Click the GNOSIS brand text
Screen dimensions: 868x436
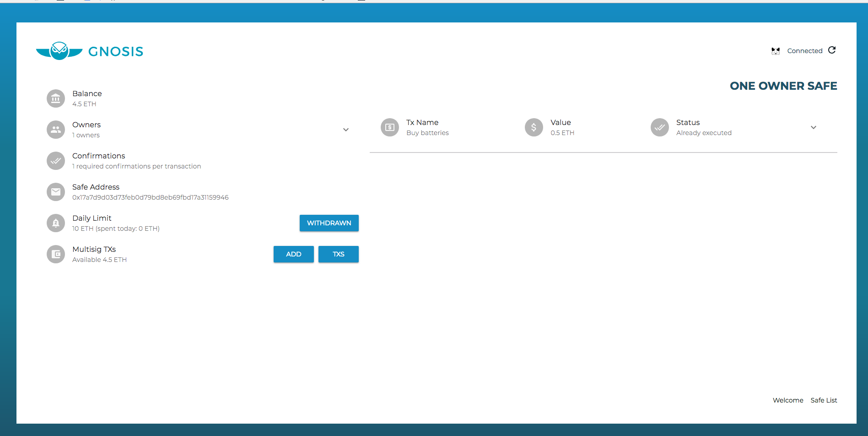click(x=116, y=51)
